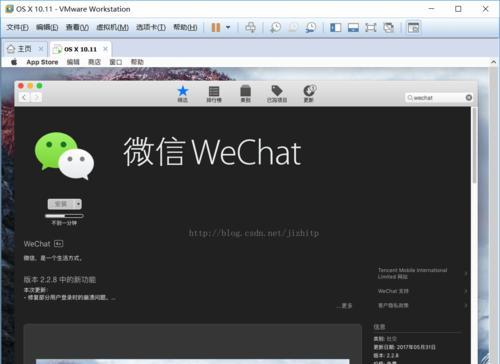Go back with App Store left arrow
The image size is (500, 364).
coord(24,97)
